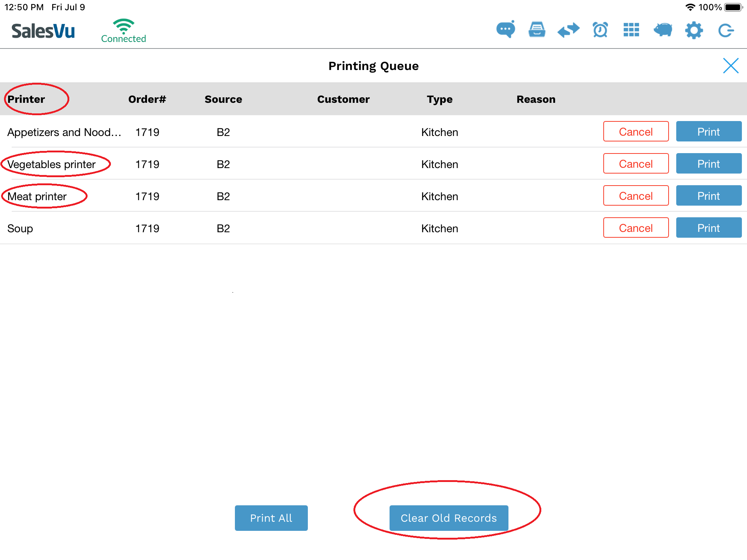
Task: Cancel the Vegetables printer job
Action: (x=635, y=164)
